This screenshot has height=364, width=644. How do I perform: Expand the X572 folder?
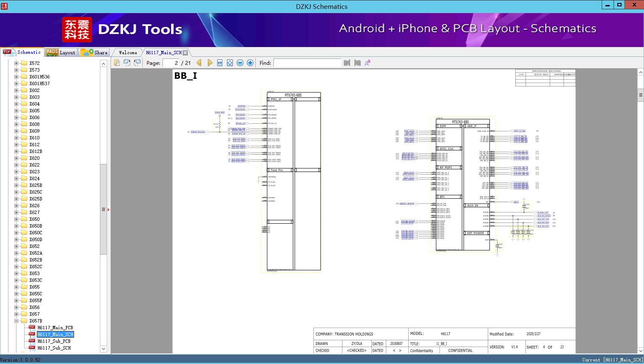[16, 63]
